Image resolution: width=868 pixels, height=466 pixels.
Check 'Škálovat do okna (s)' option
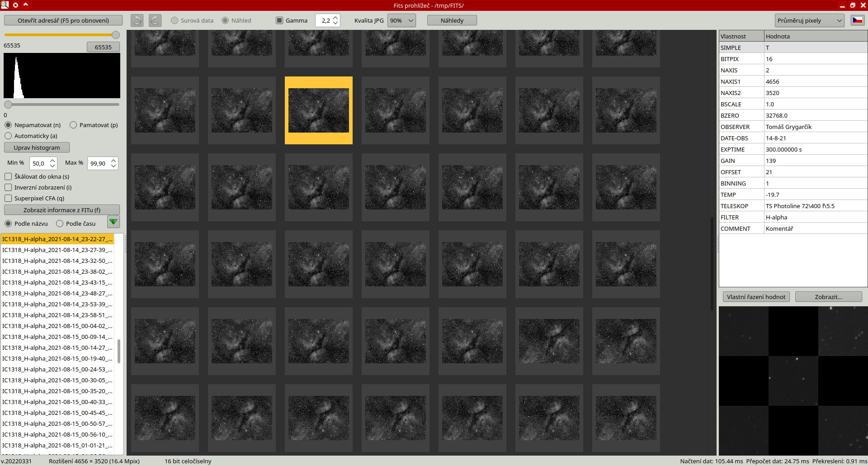point(8,176)
